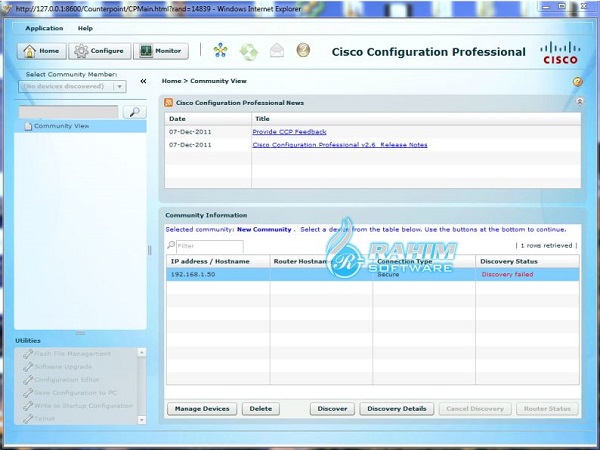This screenshot has width=600, height=450.
Task: Click the green refresh arrows icon
Action: [249, 51]
